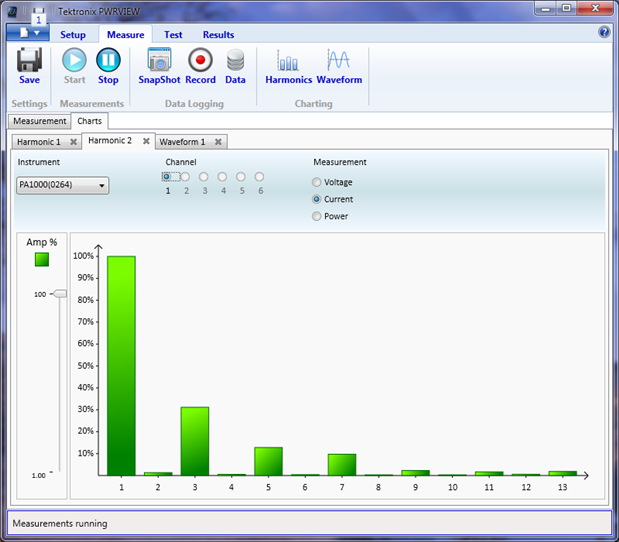
Task: Open the help question mark icon
Action: [x=604, y=32]
